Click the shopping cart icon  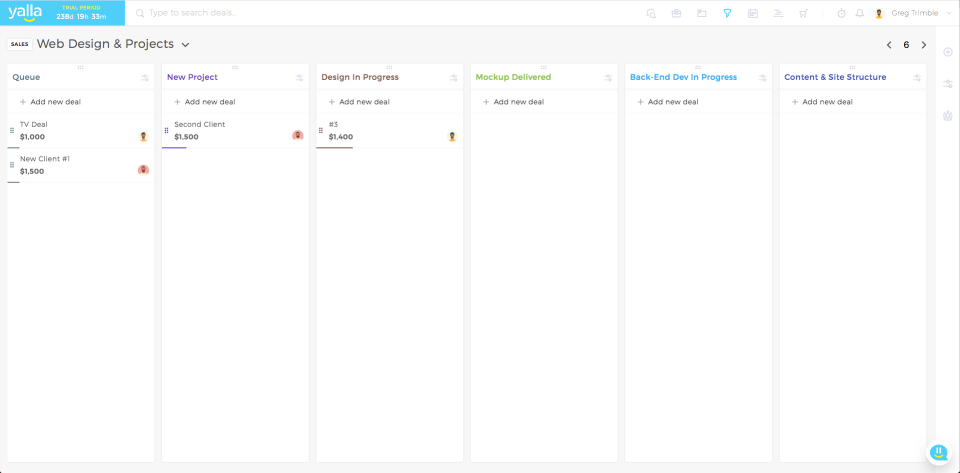pyautogui.click(x=803, y=13)
